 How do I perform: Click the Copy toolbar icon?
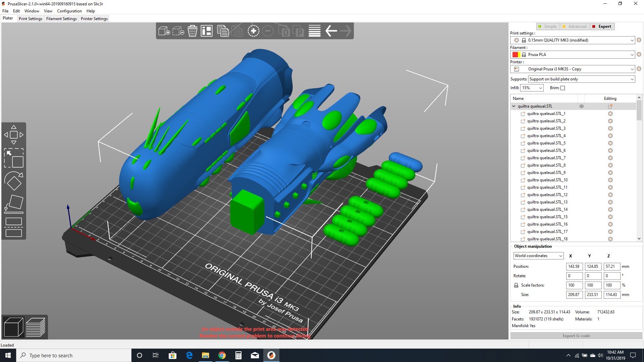(223, 31)
